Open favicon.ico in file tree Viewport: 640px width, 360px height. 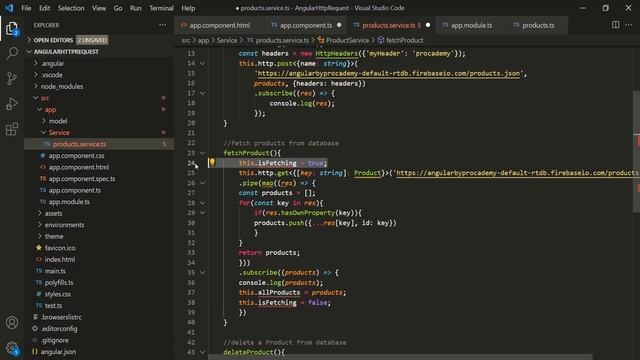point(60,248)
